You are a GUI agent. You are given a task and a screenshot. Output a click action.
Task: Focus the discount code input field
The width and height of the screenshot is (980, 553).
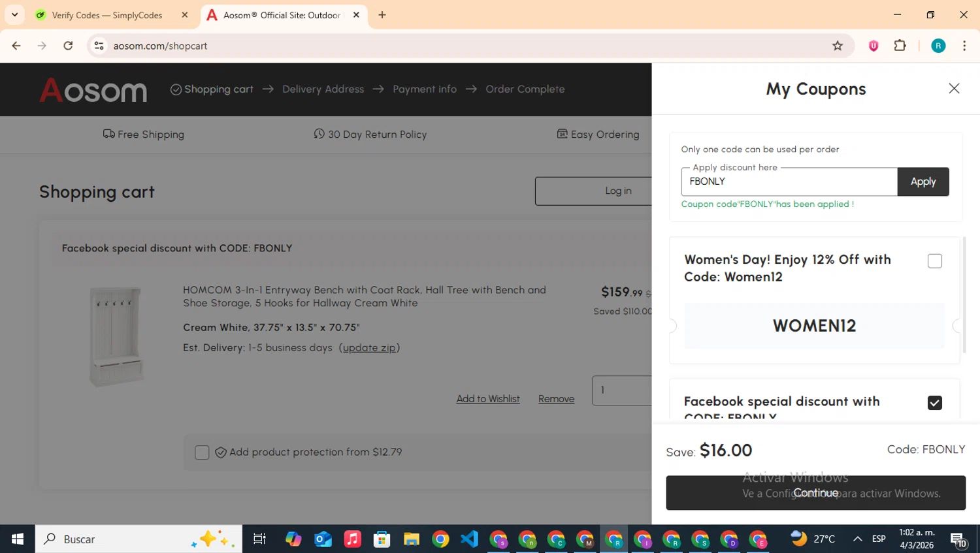(789, 182)
